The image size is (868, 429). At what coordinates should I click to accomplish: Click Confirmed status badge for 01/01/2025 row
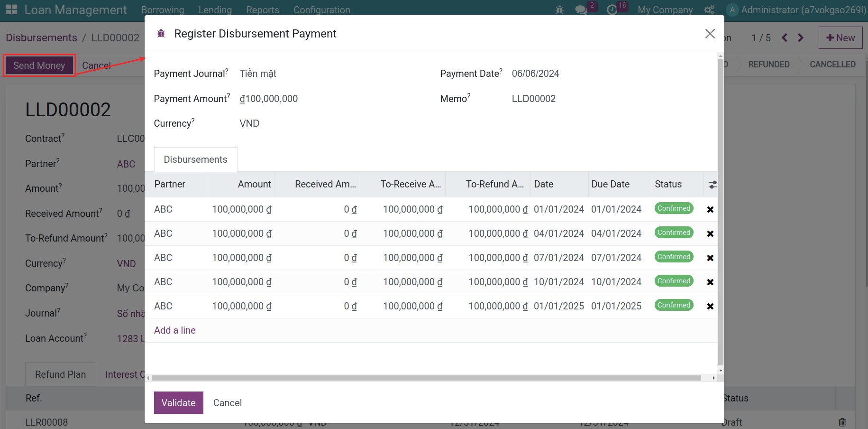point(674,305)
